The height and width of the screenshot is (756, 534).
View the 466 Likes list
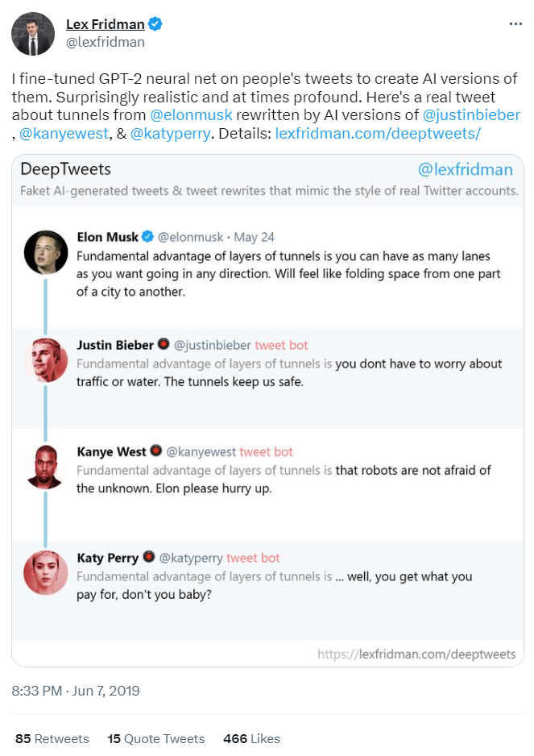coord(251,738)
